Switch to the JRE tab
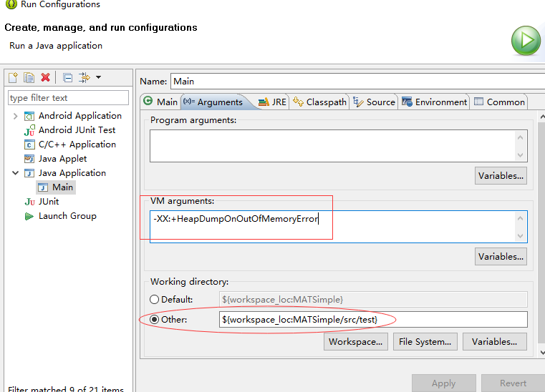The image size is (545, 392). tap(272, 102)
